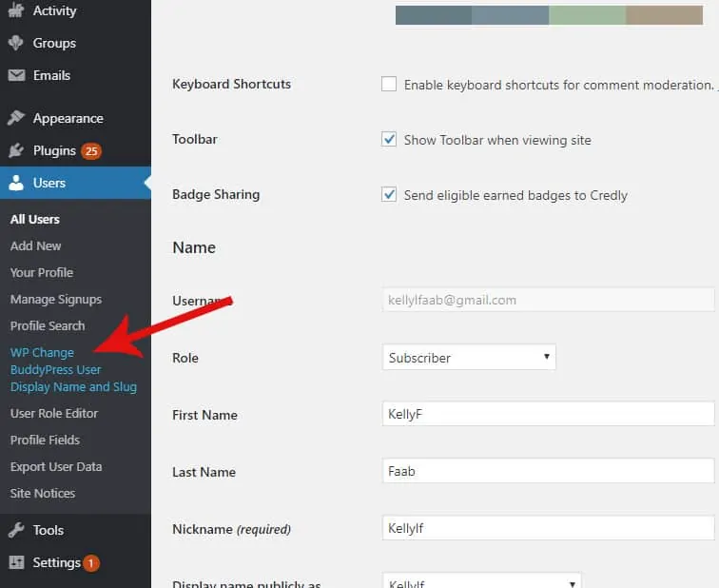Click the Name section heading
Screen dimensions: 719x588
coord(194,247)
